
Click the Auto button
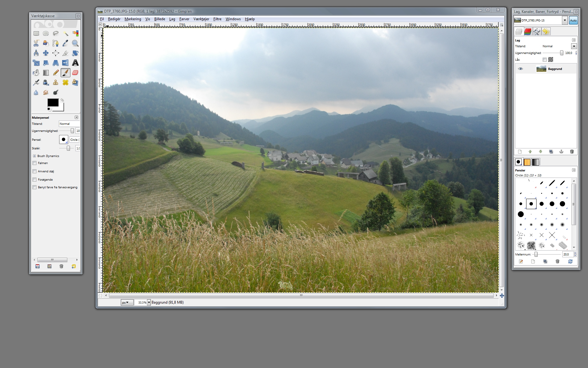(x=573, y=21)
